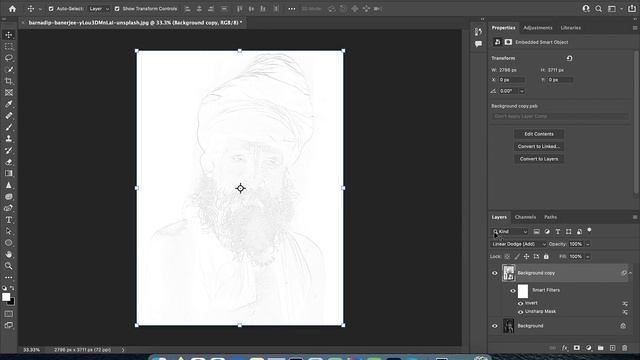Select the Rectangular Marquee tool
The image size is (640, 360).
(9, 46)
